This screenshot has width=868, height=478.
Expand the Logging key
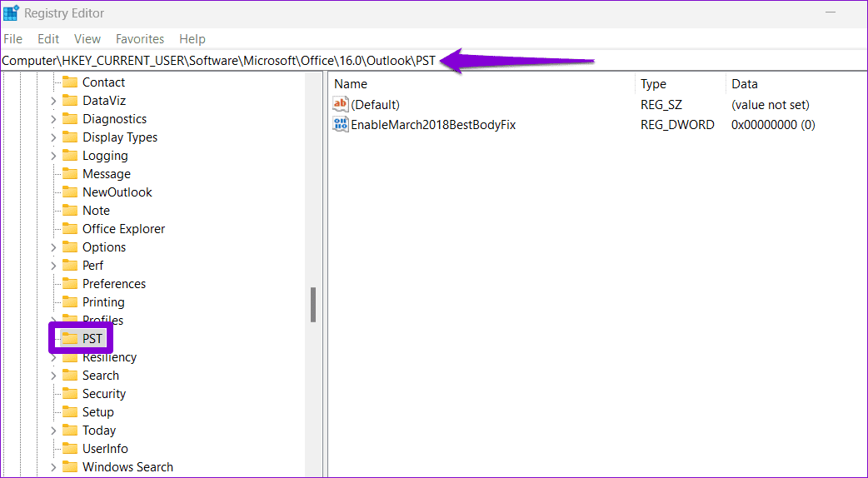pyautogui.click(x=53, y=156)
